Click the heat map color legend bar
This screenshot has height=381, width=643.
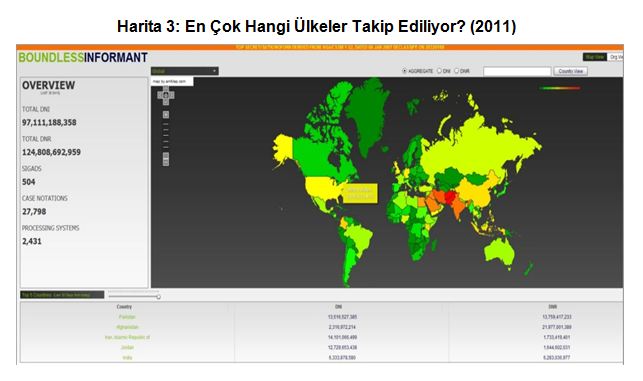coord(560,88)
